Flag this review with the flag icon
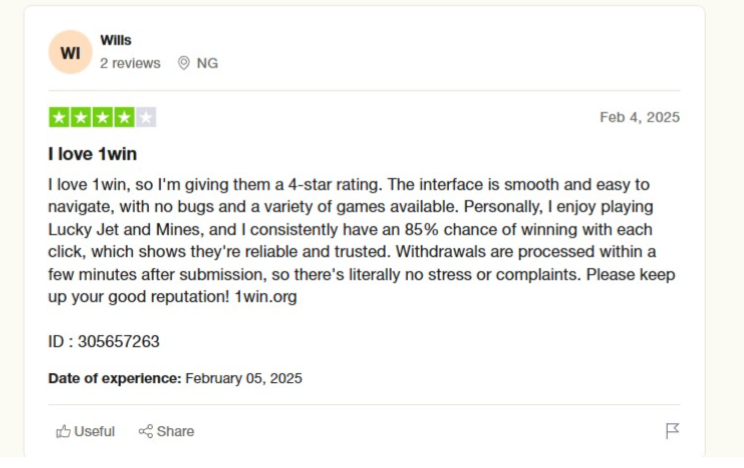The width and height of the screenshot is (744, 468). coord(672,431)
